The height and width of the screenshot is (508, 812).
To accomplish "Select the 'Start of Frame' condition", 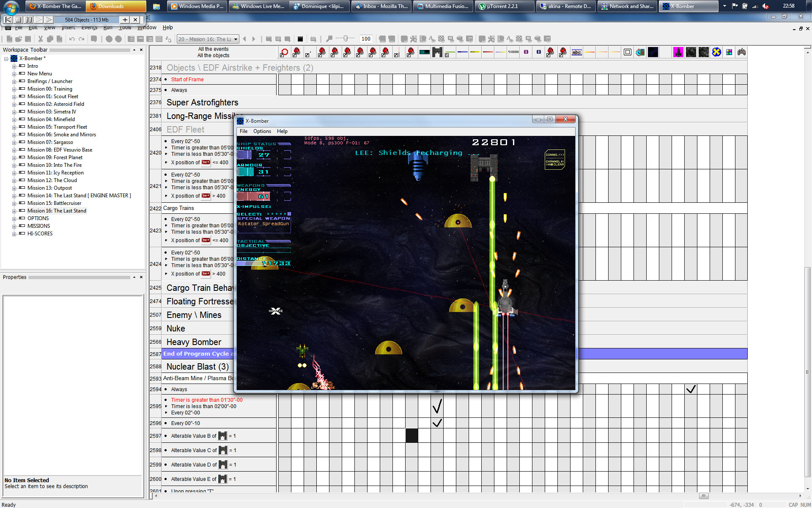I will [x=187, y=80].
